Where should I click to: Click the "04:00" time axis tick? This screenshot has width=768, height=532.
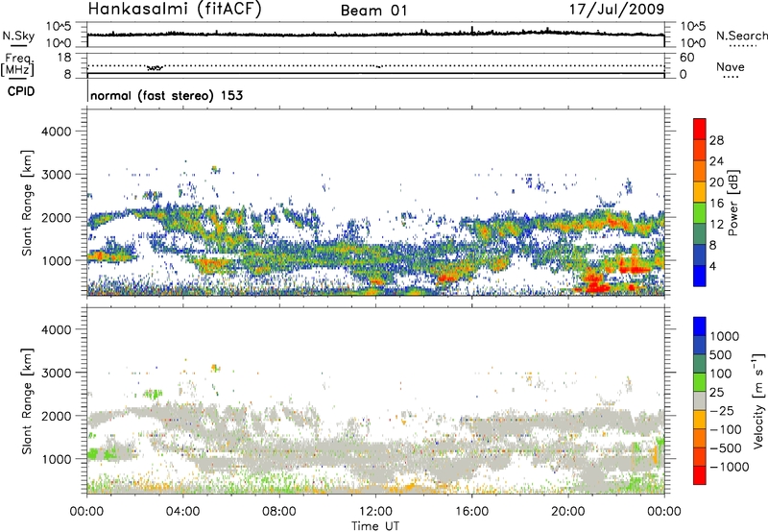click(x=182, y=512)
